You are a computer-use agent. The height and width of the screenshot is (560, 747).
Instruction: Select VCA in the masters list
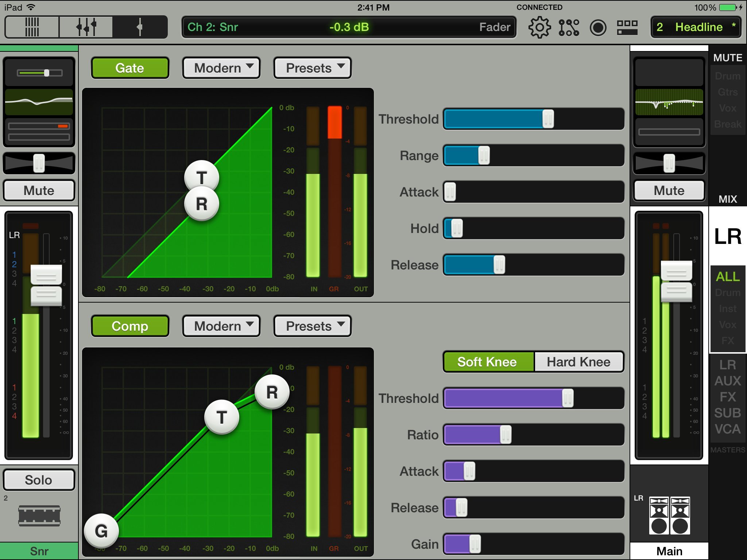click(x=727, y=429)
